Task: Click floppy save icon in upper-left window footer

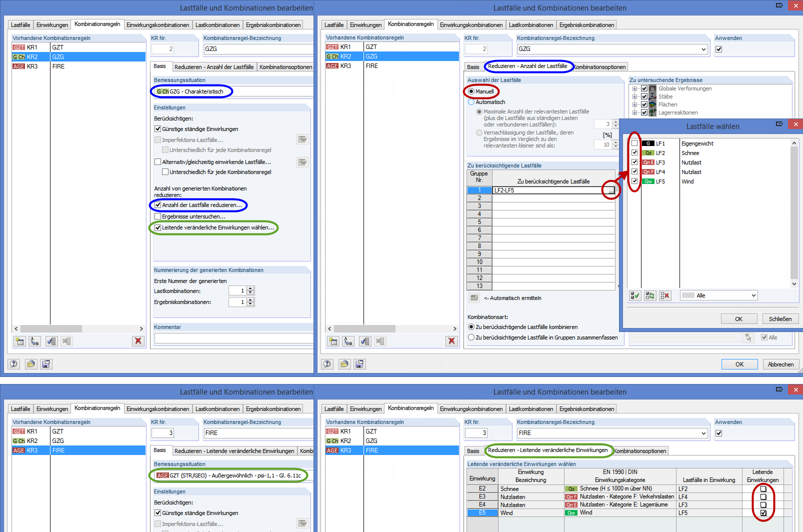Action: point(46,364)
